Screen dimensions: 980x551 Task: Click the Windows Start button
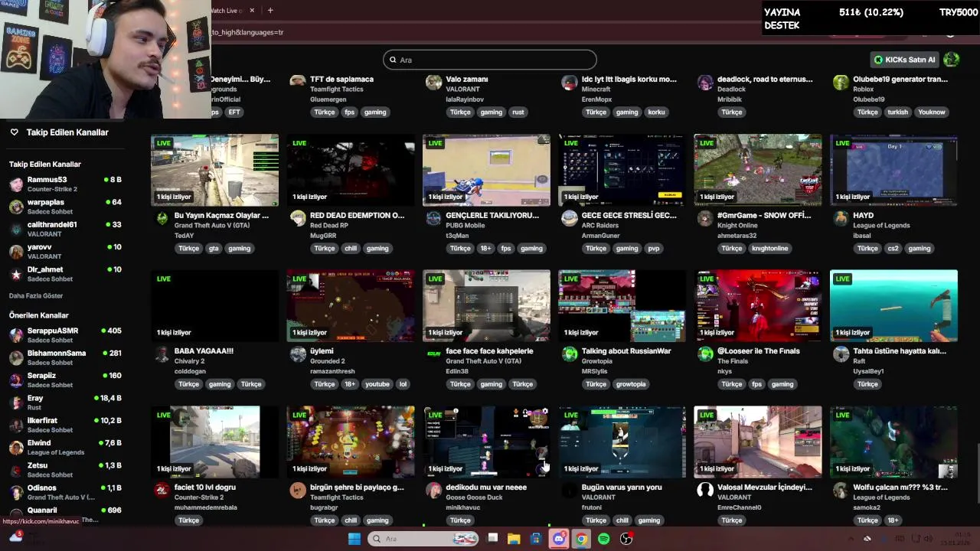pyautogui.click(x=354, y=539)
